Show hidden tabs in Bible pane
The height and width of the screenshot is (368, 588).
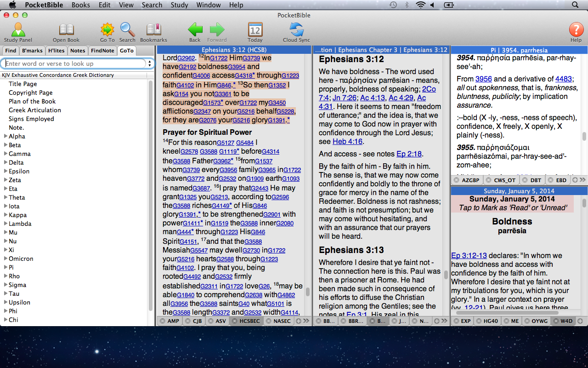tap(306, 321)
